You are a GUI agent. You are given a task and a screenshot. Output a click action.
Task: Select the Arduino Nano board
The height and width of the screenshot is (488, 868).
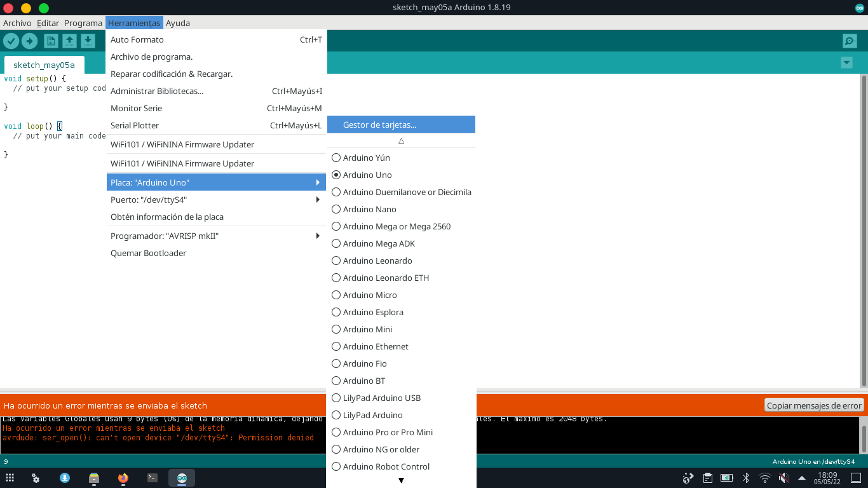(401, 209)
